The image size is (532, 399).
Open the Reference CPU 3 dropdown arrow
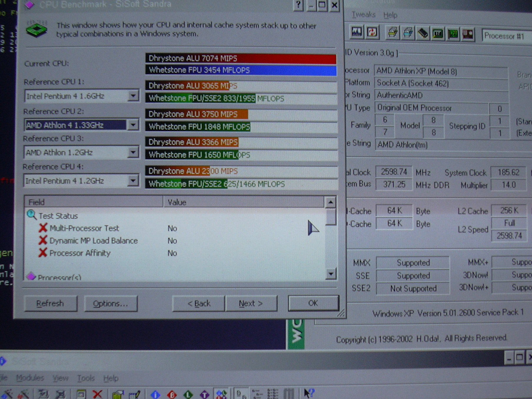(133, 152)
